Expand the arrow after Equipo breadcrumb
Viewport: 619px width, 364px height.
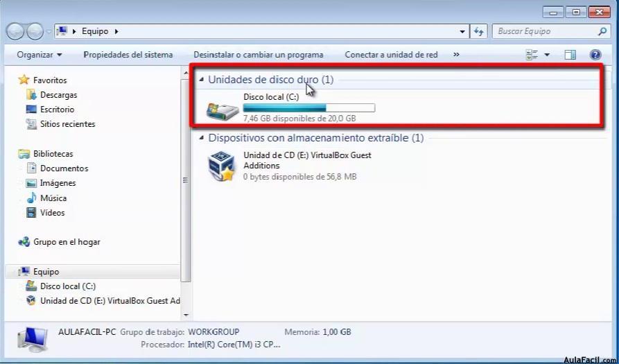point(116,31)
